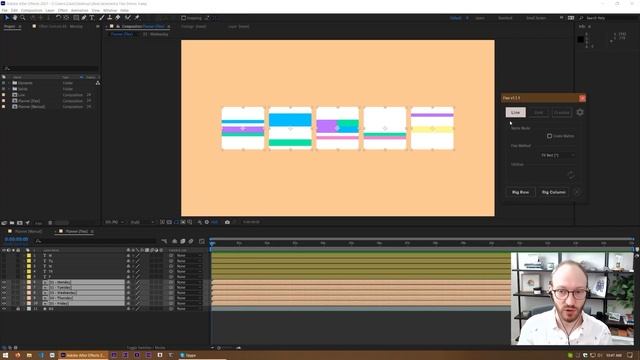Expand the Solids folder in Project

pyautogui.click(x=9, y=89)
